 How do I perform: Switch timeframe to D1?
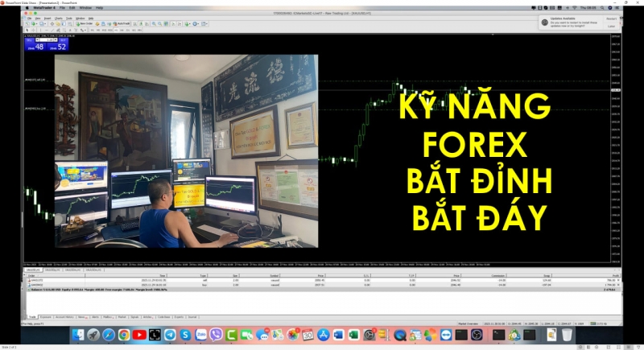(x=128, y=31)
